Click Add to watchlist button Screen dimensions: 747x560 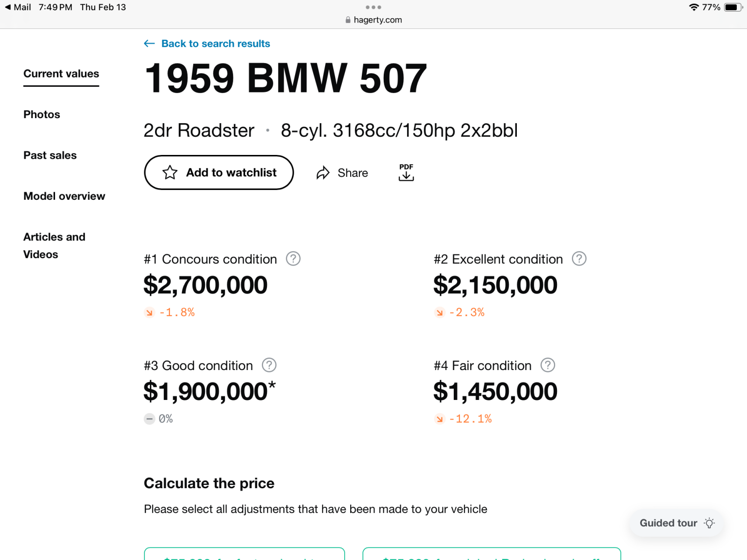tap(219, 173)
